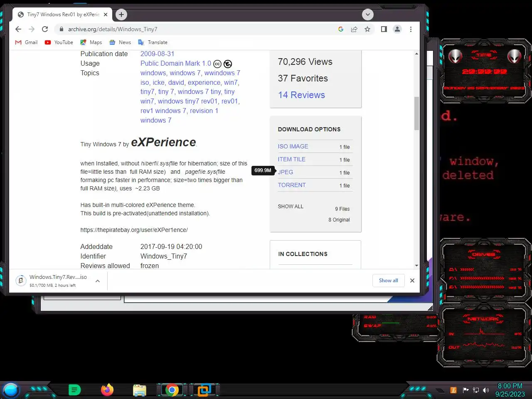
Task: Open Gmail bookmark
Action: point(26,42)
